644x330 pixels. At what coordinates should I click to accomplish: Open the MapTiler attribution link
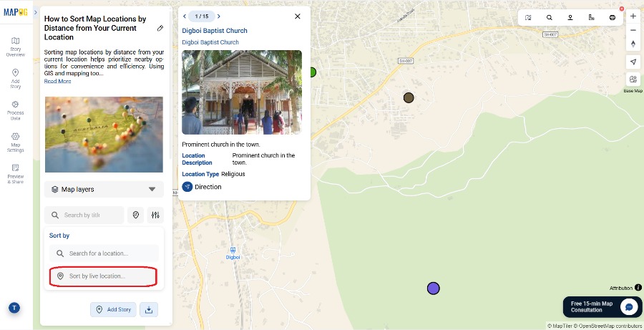click(560, 326)
